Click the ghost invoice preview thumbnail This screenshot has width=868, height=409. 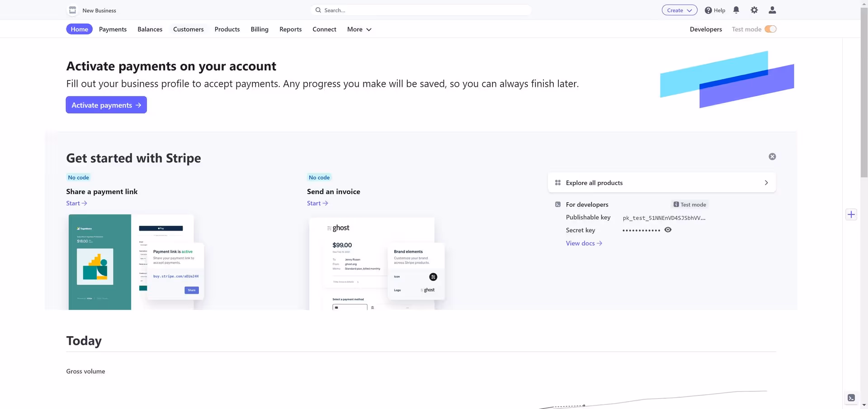click(x=377, y=264)
